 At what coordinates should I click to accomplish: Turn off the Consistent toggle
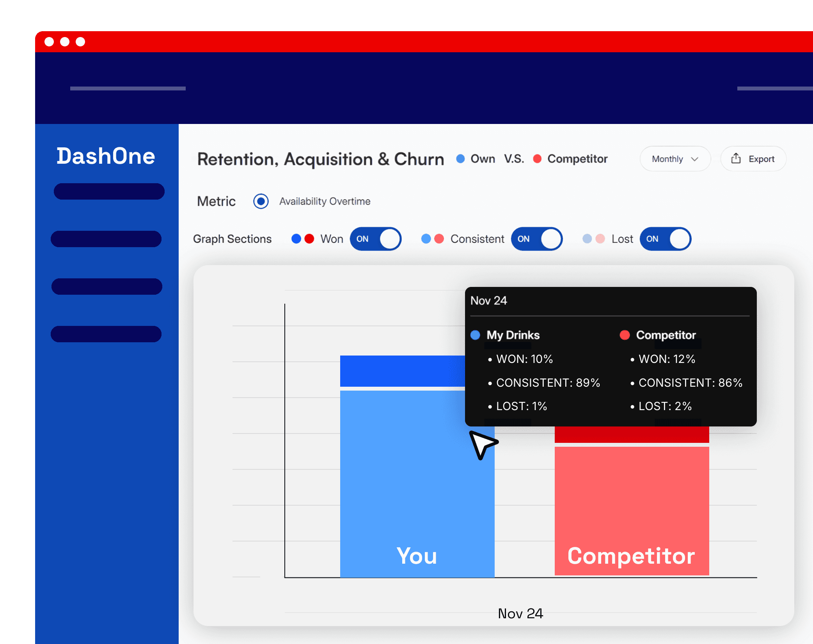tap(537, 239)
